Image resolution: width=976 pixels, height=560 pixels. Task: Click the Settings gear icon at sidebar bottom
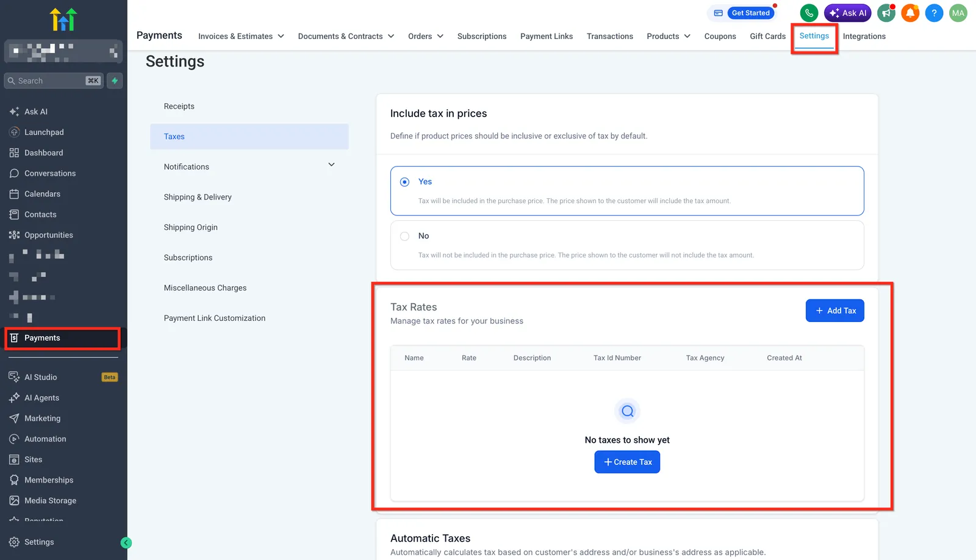[x=14, y=542]
